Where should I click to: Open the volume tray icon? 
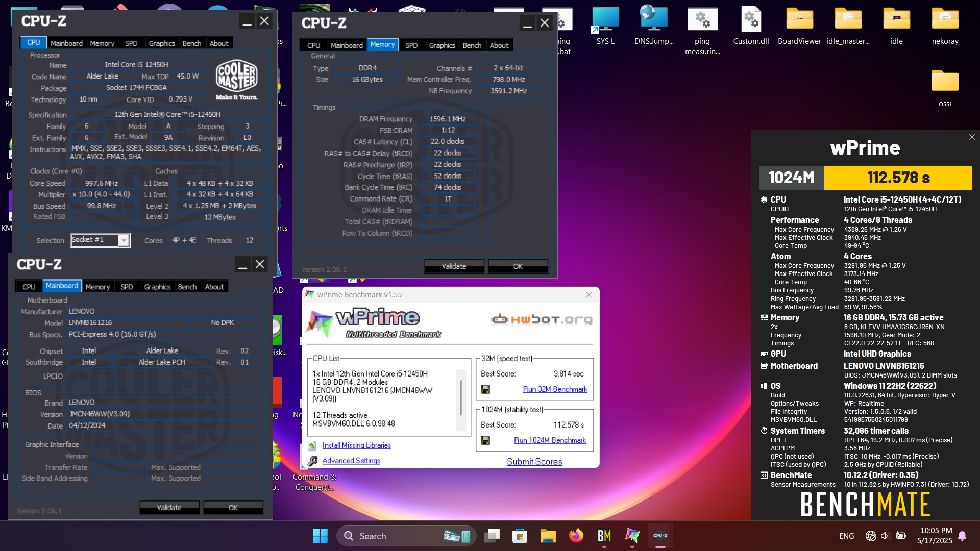[885, 536]
